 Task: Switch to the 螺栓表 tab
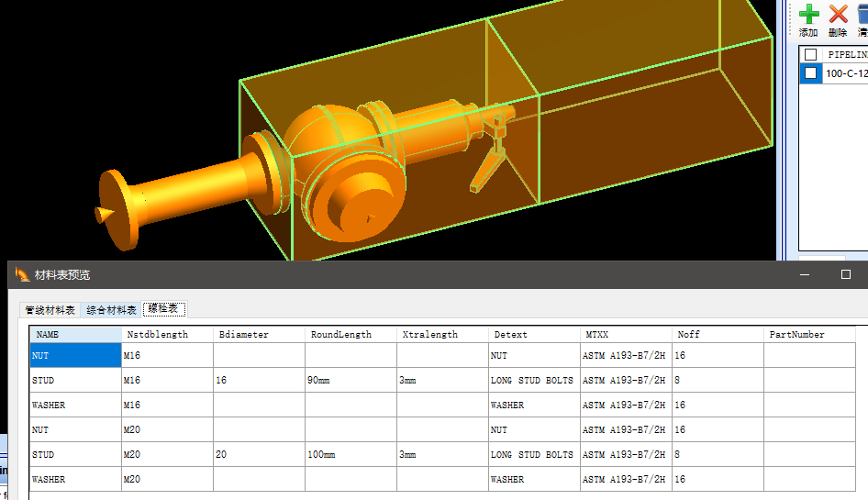click(x=164, y=308)
